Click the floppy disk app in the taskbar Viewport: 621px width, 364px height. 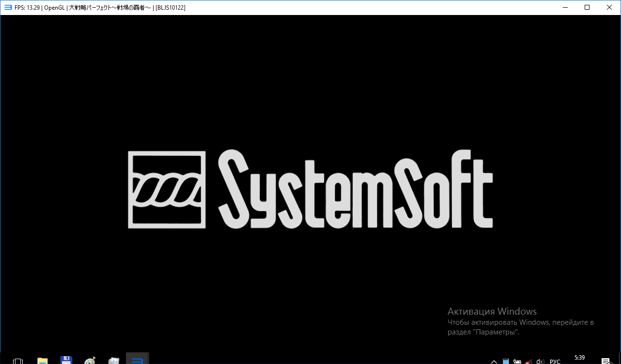(x=66, y=361)
